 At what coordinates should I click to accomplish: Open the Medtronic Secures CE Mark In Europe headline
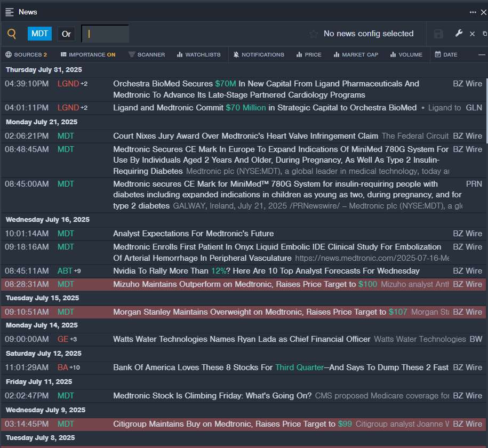281,161
